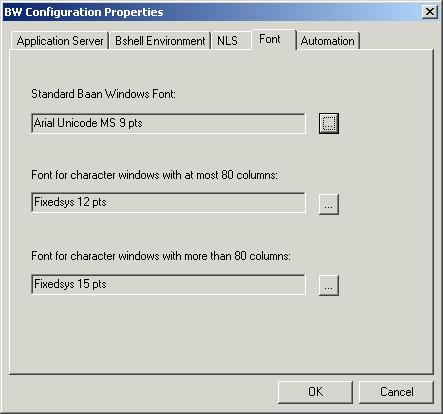443x414 pixels.
Task: Close the BW Configuration Properties dialog
Action: click(x=430, y=12)
